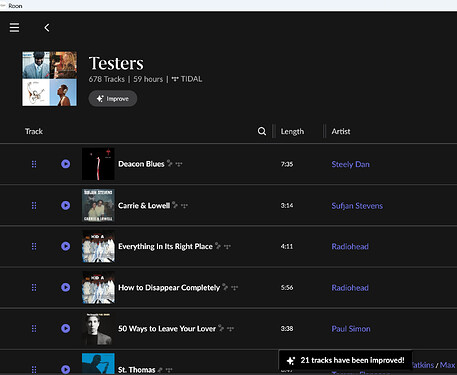Viewport: 457px width, 375px height.
Task: Open the Carrie & Lowell album cover
Action: (x=98, y=205)
